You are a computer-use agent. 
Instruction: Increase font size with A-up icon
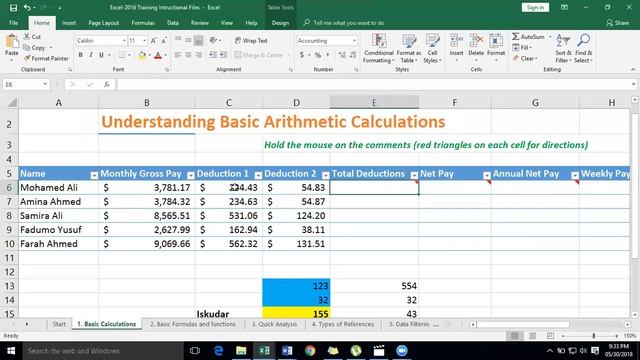153,41
